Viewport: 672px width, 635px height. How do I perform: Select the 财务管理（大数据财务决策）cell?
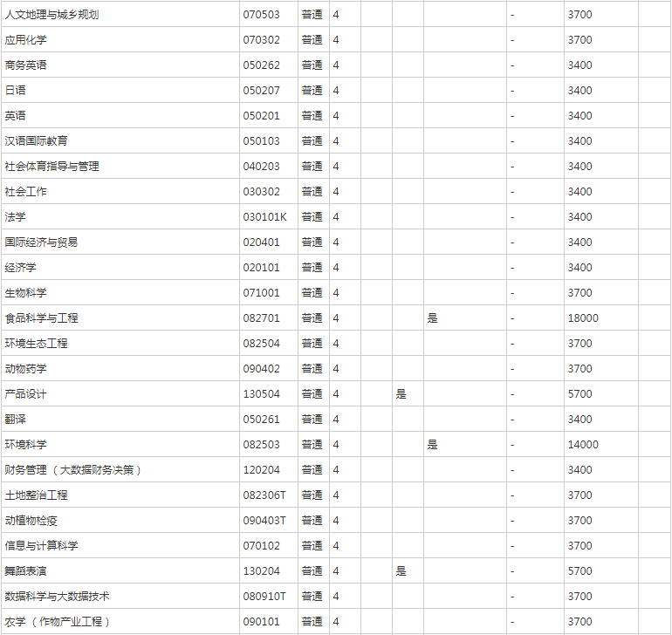pyautogui.click(x=73, y=470)
